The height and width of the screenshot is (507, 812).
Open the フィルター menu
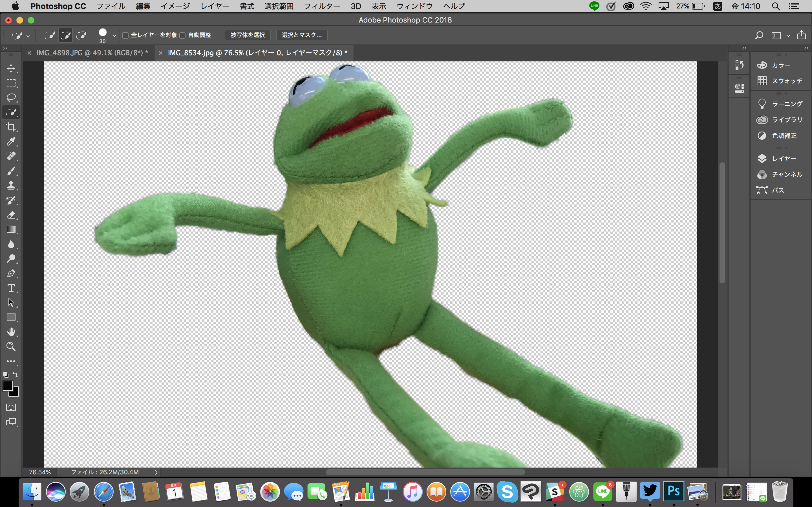coord(321,6)
